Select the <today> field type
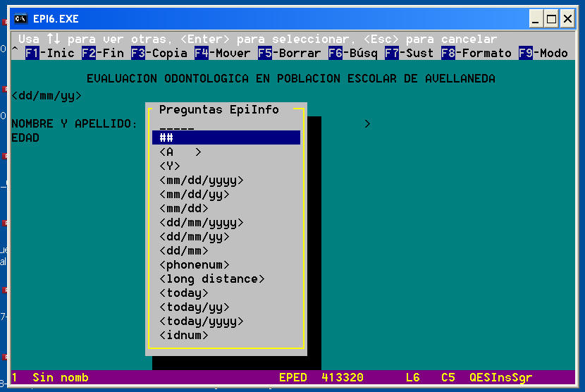The height and width of the screenshot is (392, 585). pyautogui.click(x=184, y=293)
